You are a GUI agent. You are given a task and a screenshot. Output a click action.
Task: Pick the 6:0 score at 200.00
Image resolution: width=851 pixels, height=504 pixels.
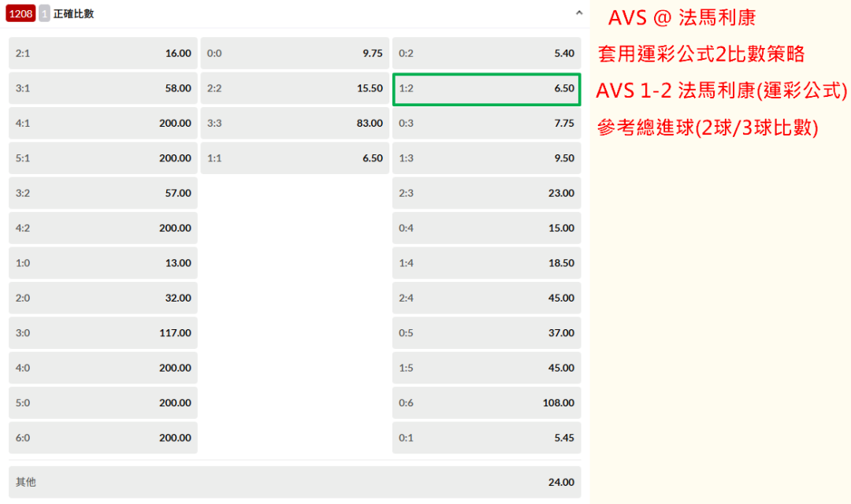click(103, 438)
